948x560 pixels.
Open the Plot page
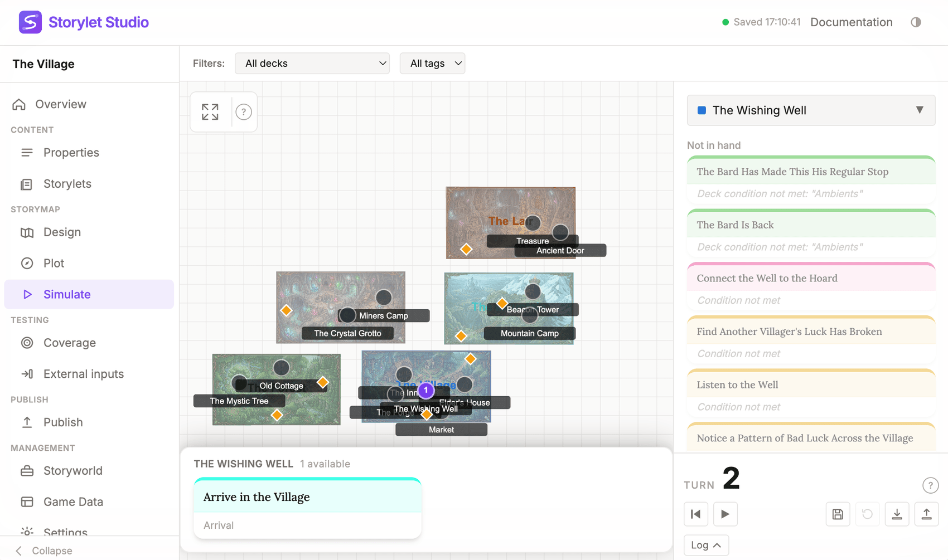click(x=89, y=263)
